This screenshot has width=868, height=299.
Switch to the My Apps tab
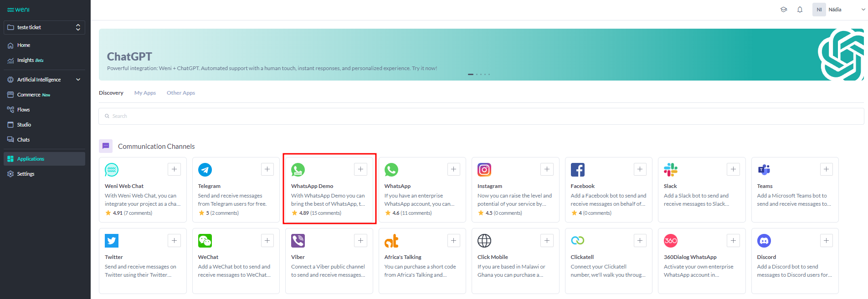click(x=145, y=93)
